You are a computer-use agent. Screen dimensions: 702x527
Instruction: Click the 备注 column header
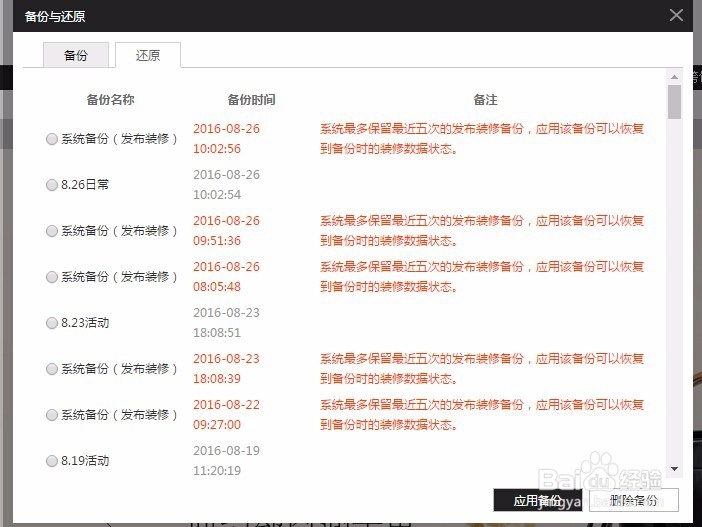coord(485,99)
